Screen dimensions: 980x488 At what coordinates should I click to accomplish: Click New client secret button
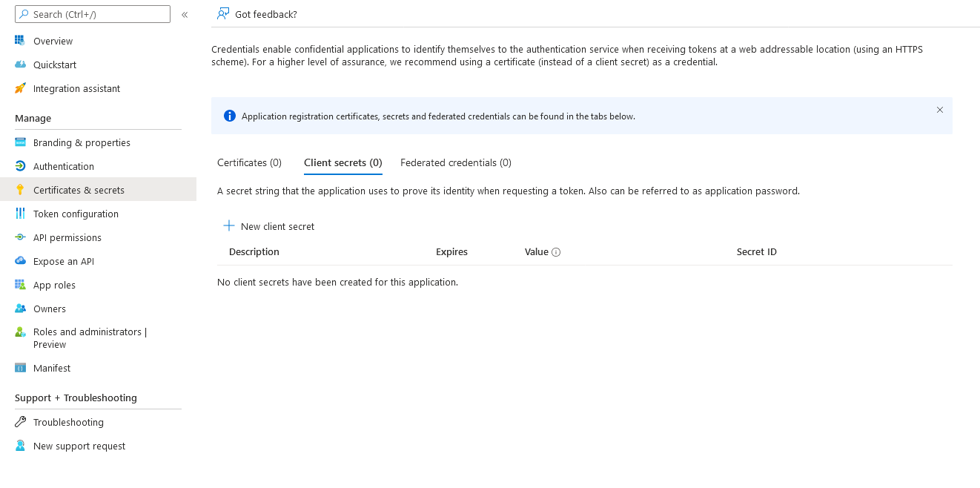[x=269, y=226]
